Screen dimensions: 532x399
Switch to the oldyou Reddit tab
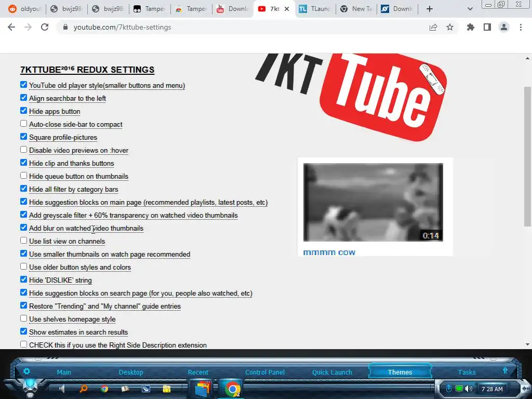(25, 9)
